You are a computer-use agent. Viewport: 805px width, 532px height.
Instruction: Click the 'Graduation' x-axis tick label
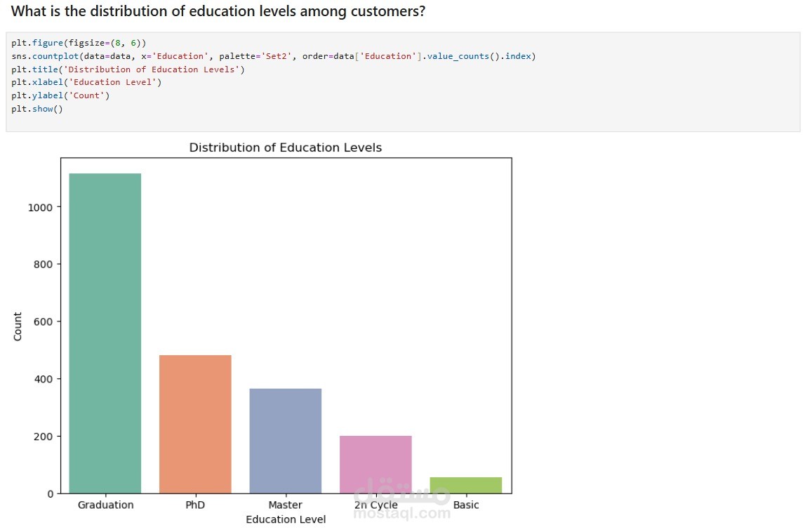[x=105, y=505]
